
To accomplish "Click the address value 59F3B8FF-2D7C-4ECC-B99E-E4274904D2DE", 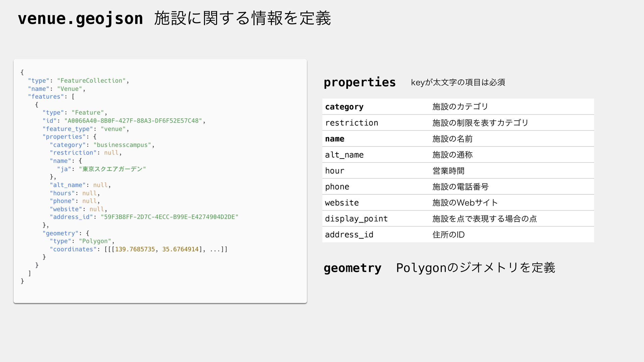I will 169,217.
